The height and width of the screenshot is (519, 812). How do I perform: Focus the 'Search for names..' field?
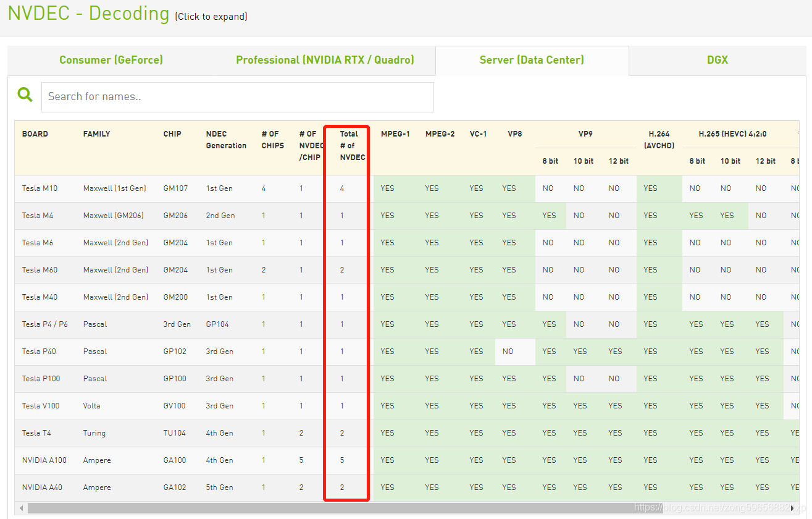[x=238, y=97]
